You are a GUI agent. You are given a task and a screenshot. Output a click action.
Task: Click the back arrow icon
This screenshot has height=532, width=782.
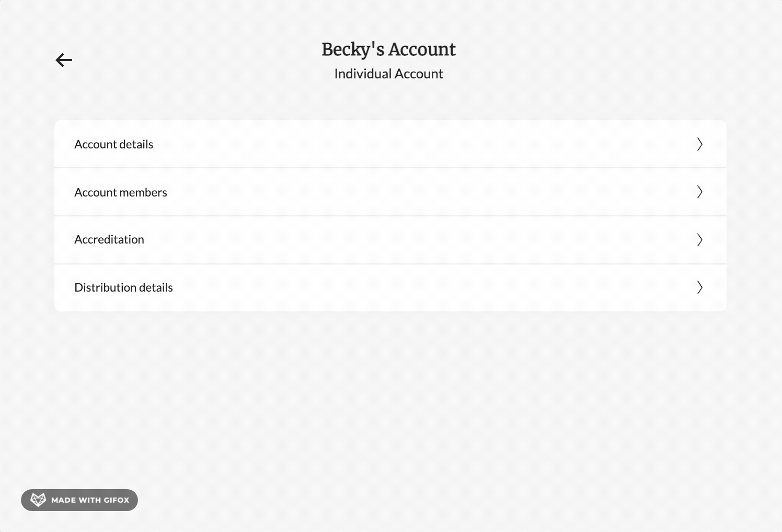64,60
